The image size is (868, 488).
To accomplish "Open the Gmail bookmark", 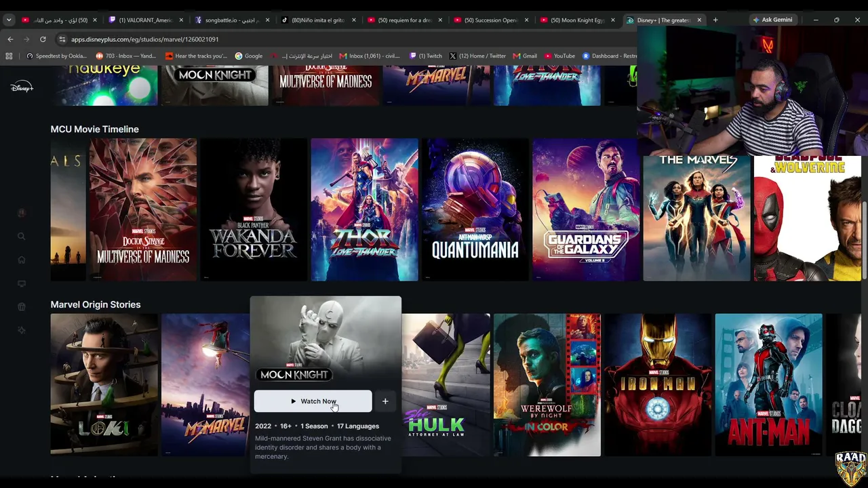I will (x=526, y=56).
